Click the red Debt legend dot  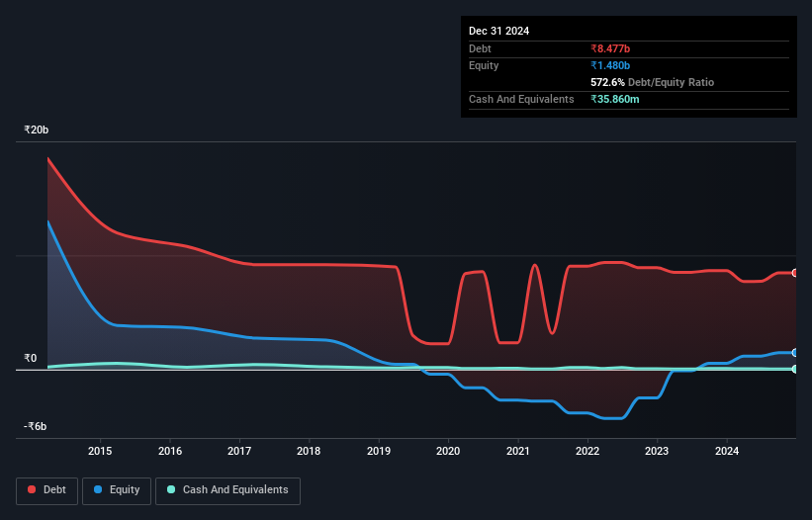[x=32, y=489]
